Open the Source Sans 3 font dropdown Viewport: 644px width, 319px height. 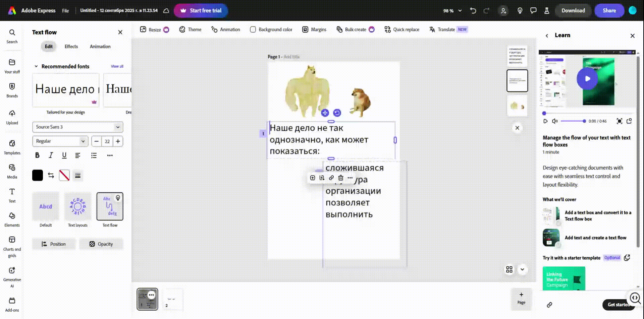pos(77,127)
